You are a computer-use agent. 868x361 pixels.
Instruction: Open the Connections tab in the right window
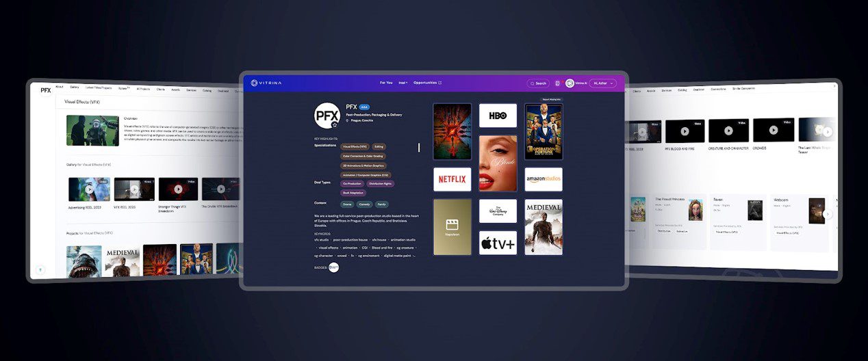pos(718,89)
